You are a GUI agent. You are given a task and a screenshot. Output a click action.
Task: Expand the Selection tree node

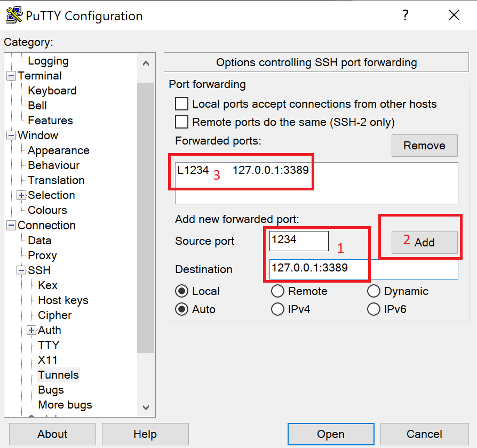21,195
